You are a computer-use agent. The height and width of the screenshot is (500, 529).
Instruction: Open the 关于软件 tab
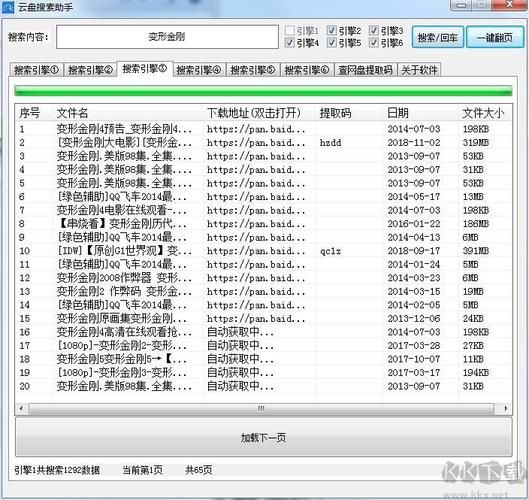pyautogui.click(x=419, y=70)
